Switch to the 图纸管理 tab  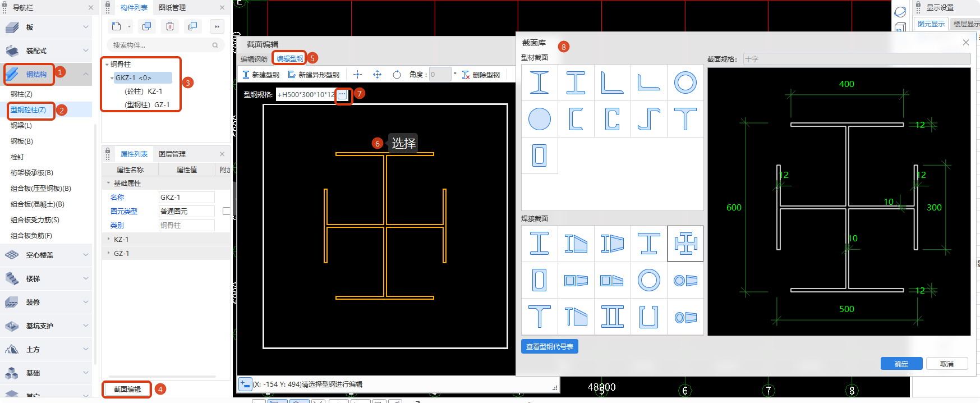tap(172, 7)
